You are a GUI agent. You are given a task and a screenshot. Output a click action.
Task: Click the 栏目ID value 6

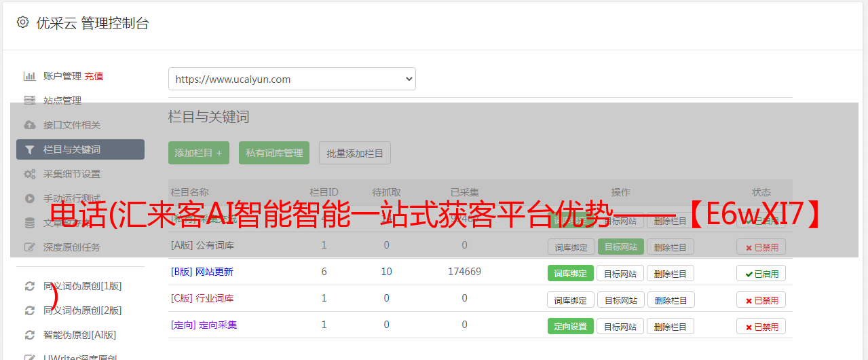tap(324, 272)
